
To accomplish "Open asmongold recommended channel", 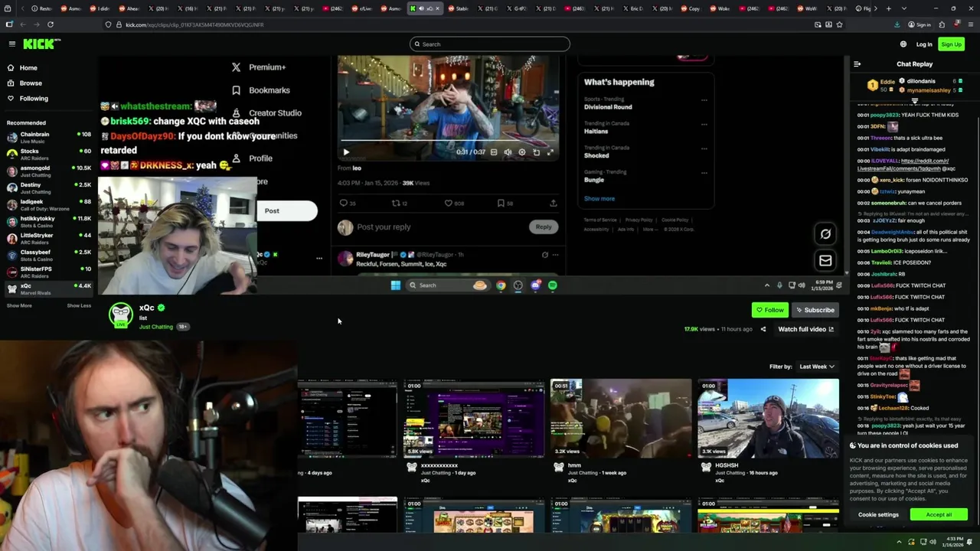I will click(x=48, y=171).
